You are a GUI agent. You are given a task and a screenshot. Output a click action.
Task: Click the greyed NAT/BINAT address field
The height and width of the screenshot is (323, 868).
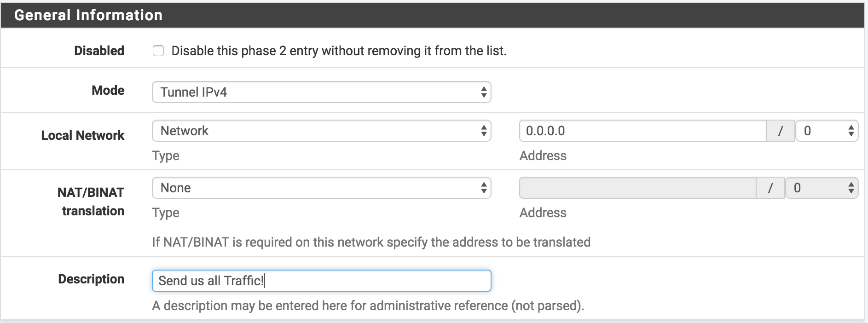pos(637,188)
